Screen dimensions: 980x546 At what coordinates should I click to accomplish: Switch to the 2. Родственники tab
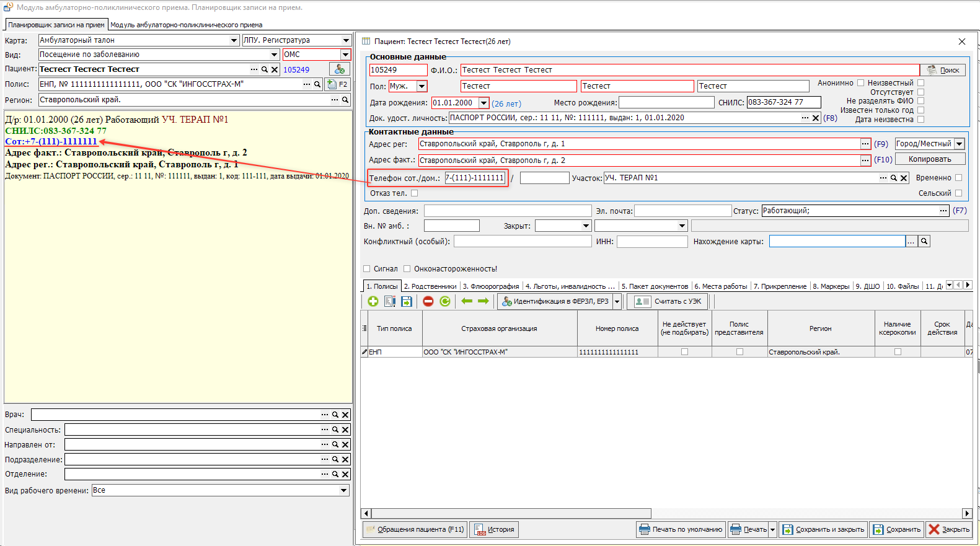(x=430, y=286)
